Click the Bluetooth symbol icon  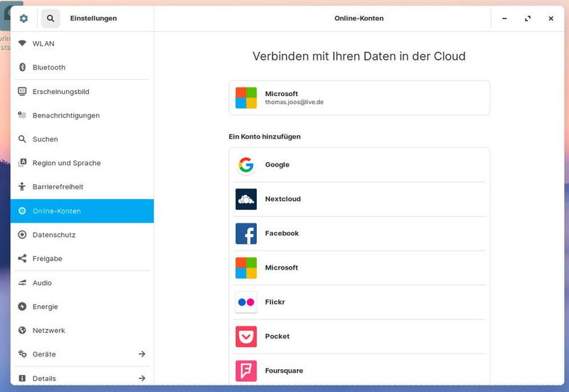[x=22, y=67]
